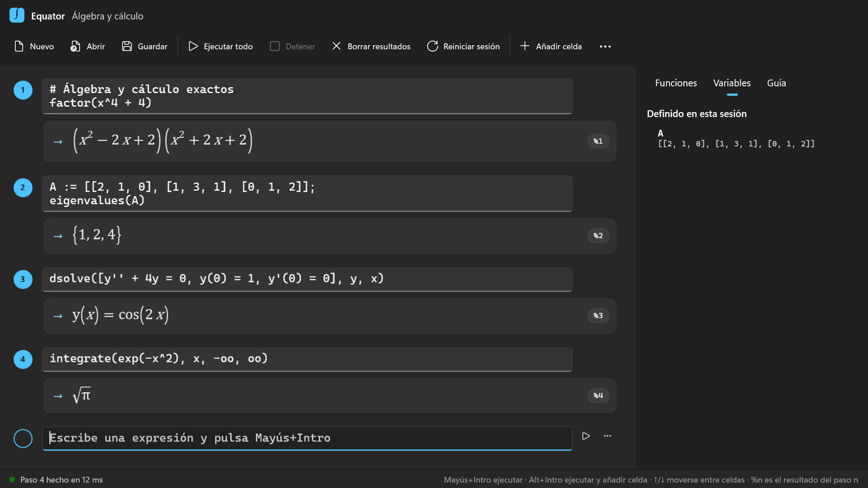868x488 pixels.
Task: Open a file with Abrir
Action: (x=88, y=46)
